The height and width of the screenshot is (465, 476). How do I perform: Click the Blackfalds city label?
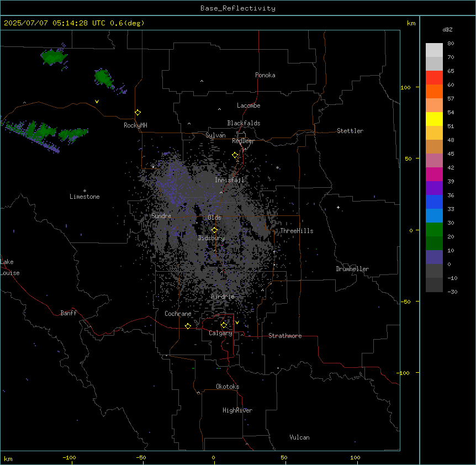click(x=244, y=123)
